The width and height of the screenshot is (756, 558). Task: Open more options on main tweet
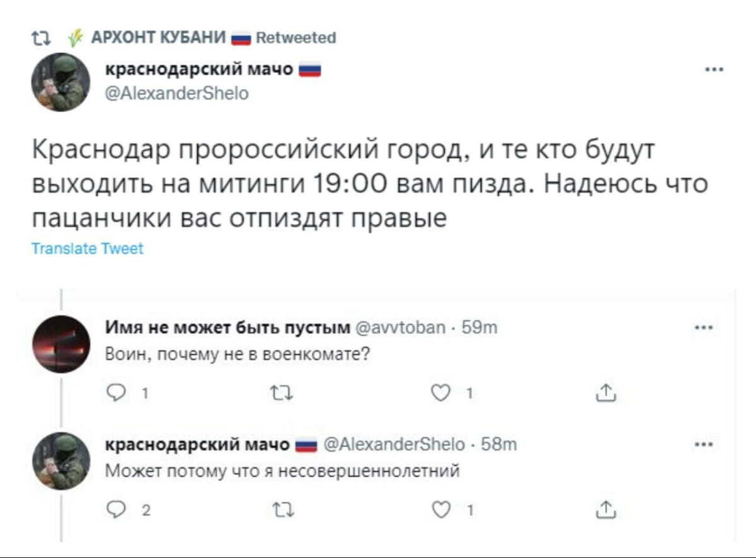click(714, 71)
